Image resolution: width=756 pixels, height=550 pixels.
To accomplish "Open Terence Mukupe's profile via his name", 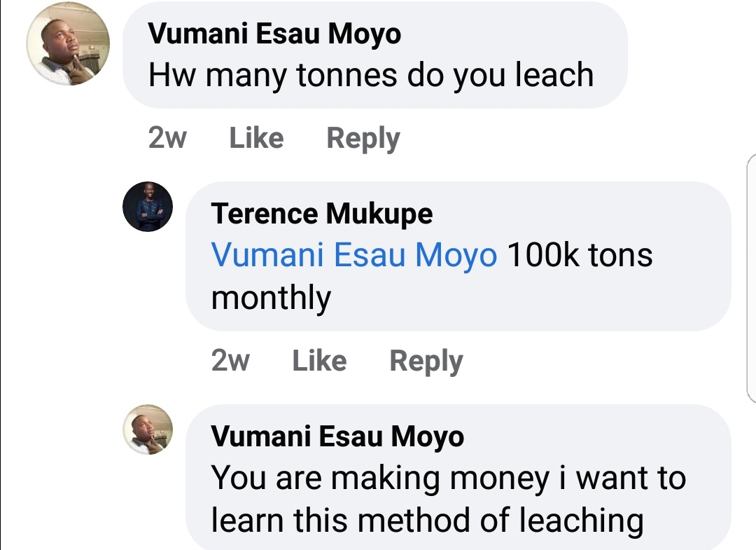I will [322, 213].
